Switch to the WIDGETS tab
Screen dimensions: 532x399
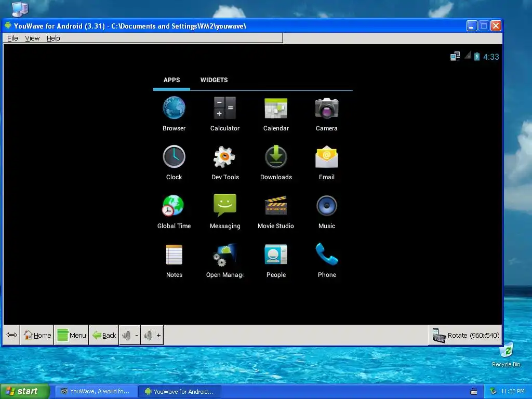click(214, 80)
